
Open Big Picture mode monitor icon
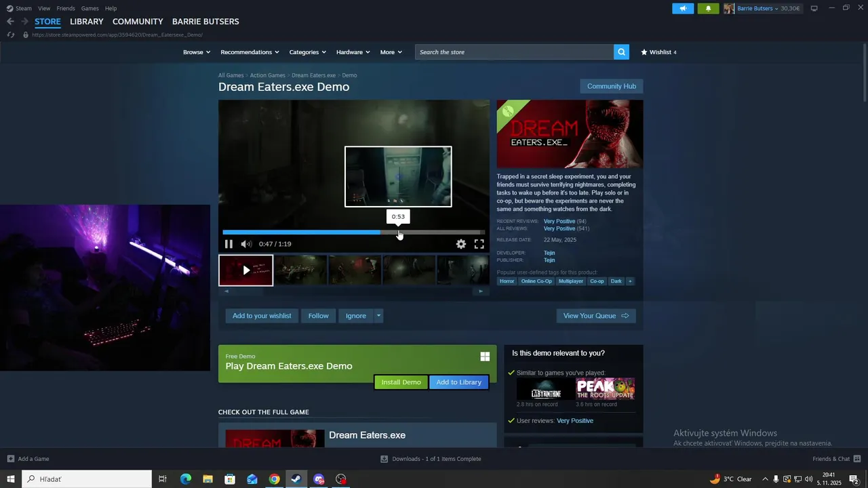[x=814, y=8]
